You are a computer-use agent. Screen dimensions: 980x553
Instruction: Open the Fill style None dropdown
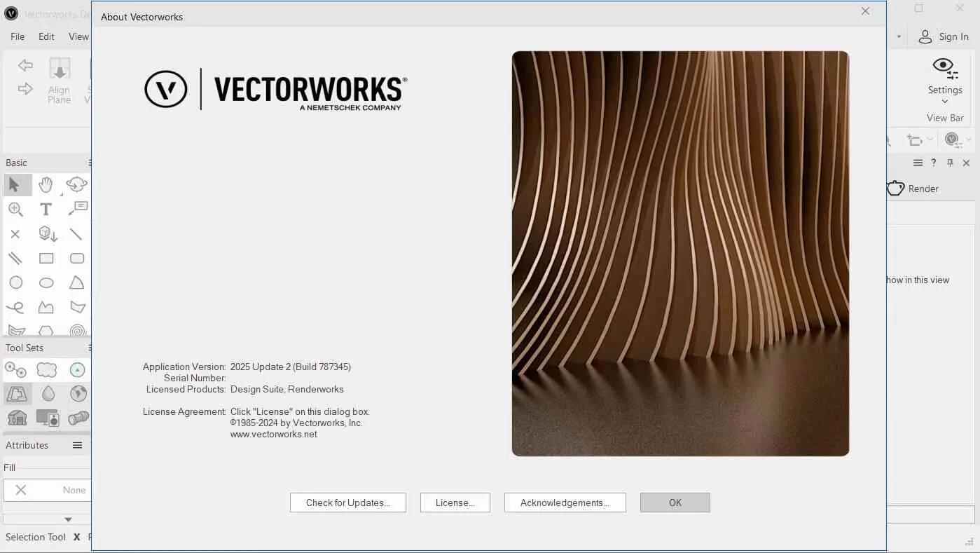pyautogui.click(x=47, y=490)
